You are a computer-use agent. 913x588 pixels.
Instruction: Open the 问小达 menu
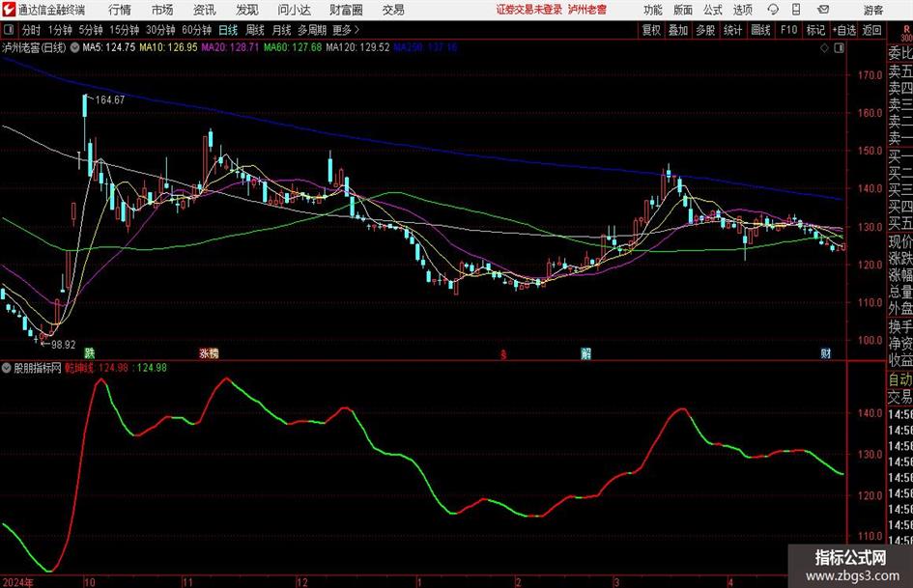(294, 10)
